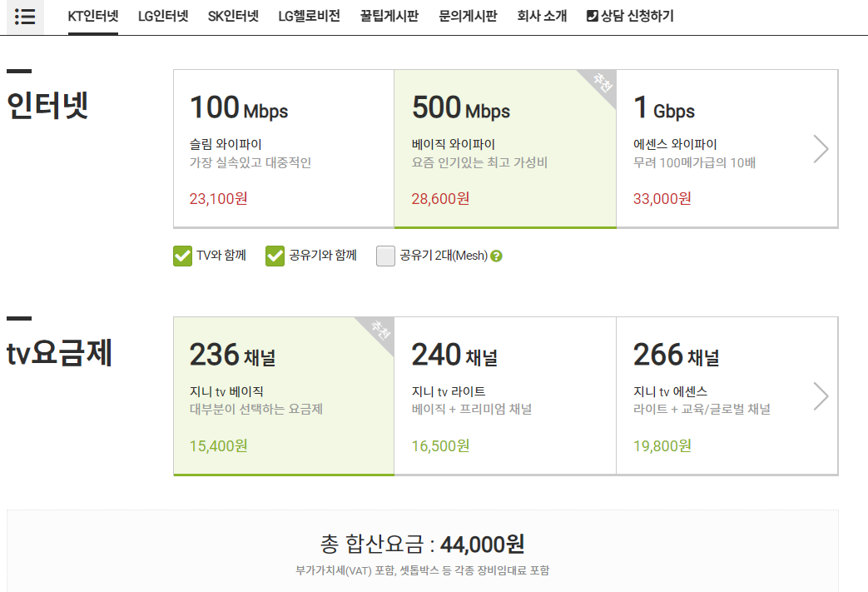868x592 pixels.
Task: Show next internet plans with right chevron
Action: point(821,149)
